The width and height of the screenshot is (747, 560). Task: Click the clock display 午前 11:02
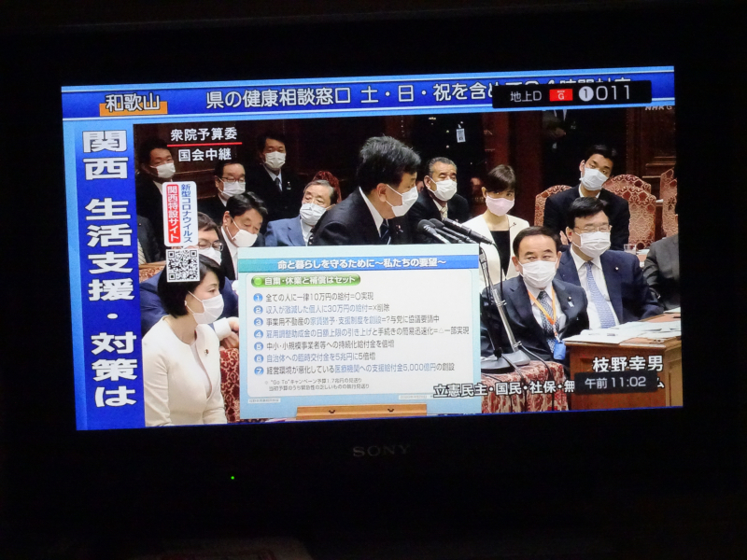(615, 382)
